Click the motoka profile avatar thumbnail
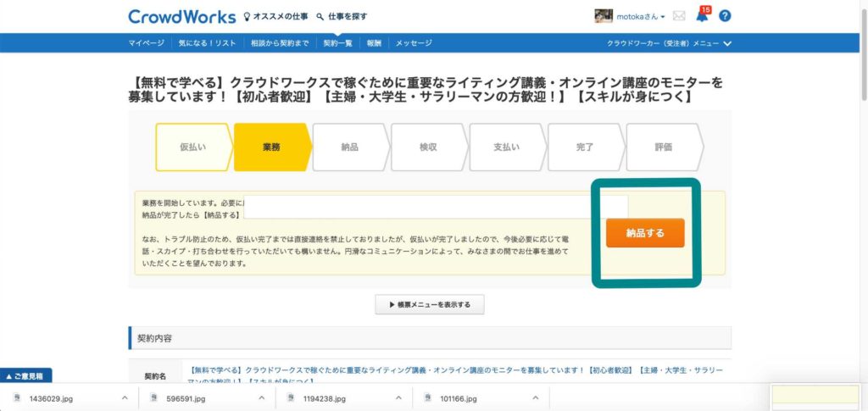Viewport: 868px width, 411px height. pos(604,16)
